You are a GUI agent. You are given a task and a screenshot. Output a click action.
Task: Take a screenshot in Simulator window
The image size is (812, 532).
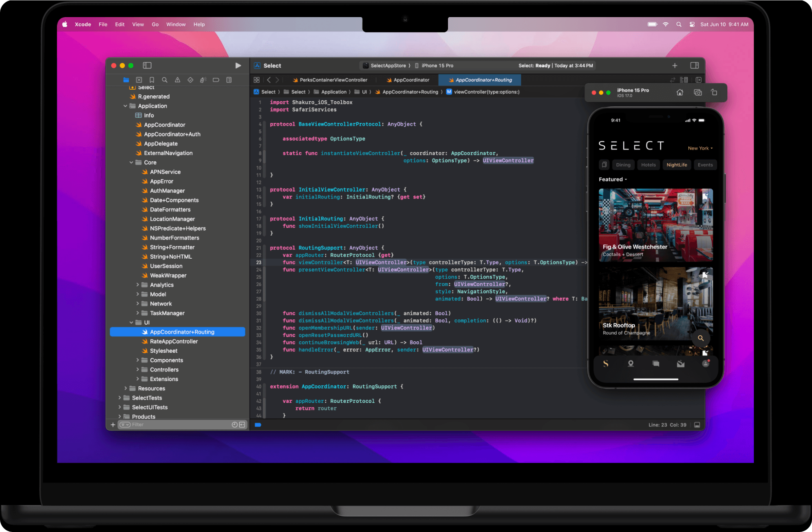(x=698, y=92)
